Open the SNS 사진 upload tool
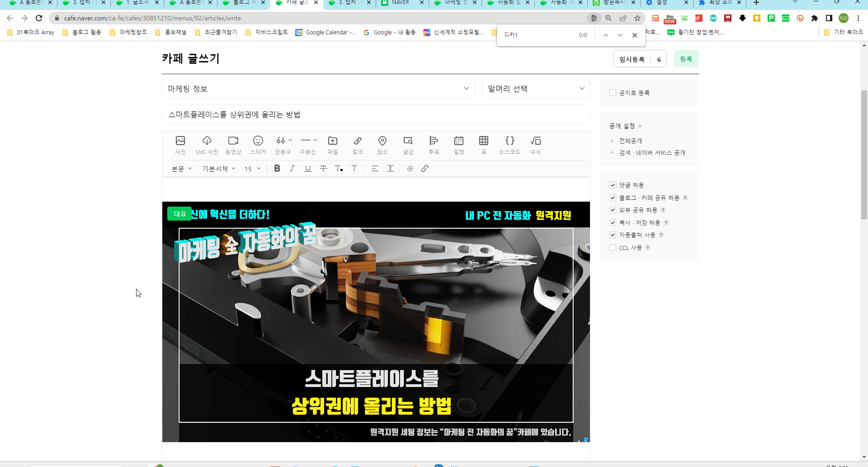 tap(207, 145)
